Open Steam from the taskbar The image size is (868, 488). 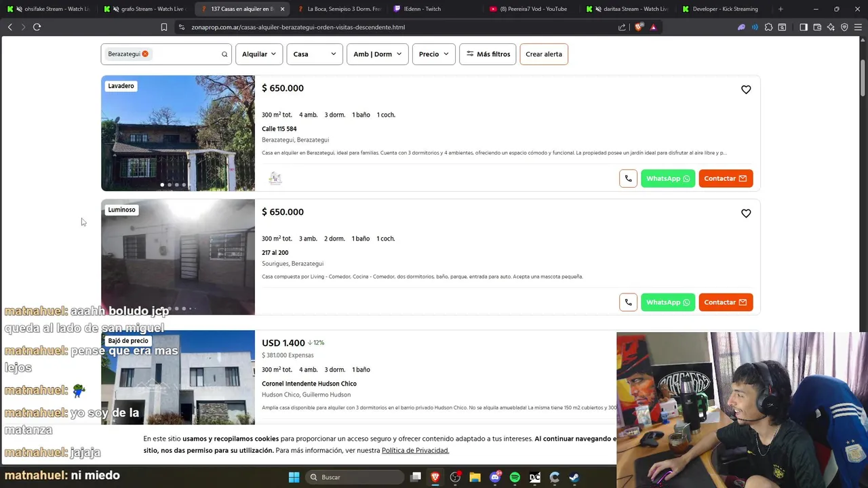coord(574,477)
